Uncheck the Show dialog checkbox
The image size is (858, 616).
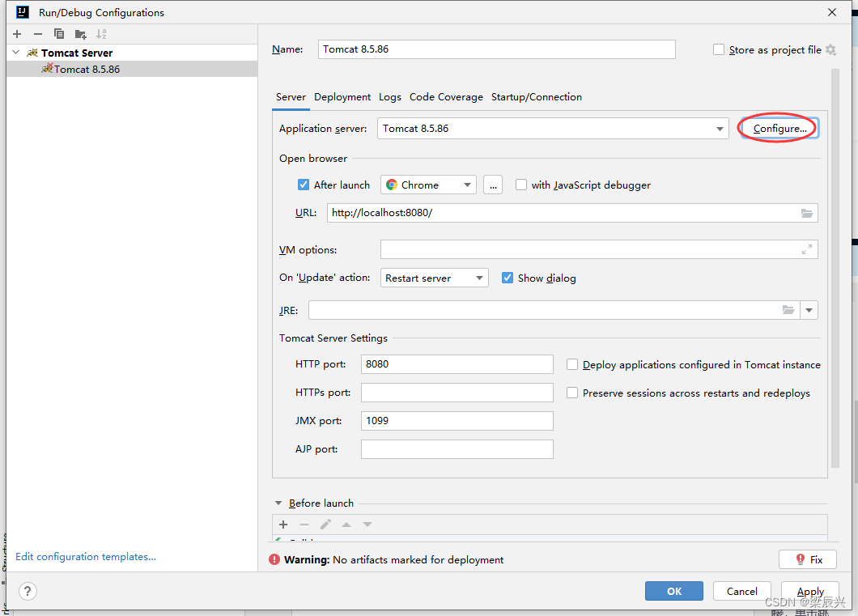508,278
